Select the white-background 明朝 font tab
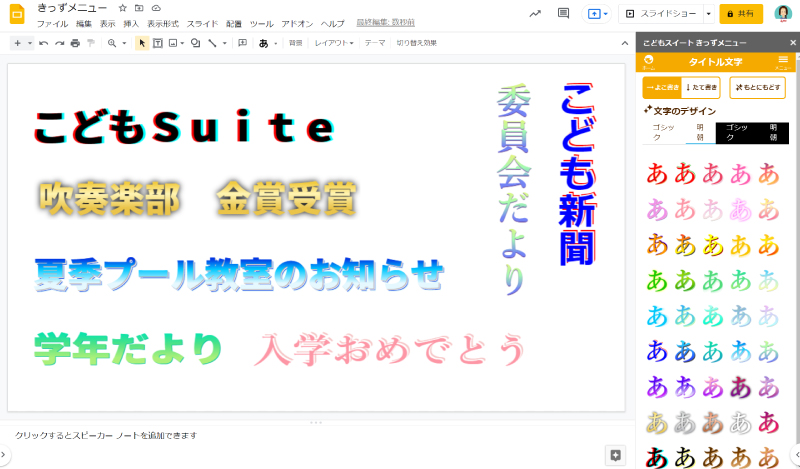The image size is (800, 469). click(x=697, y=133)
